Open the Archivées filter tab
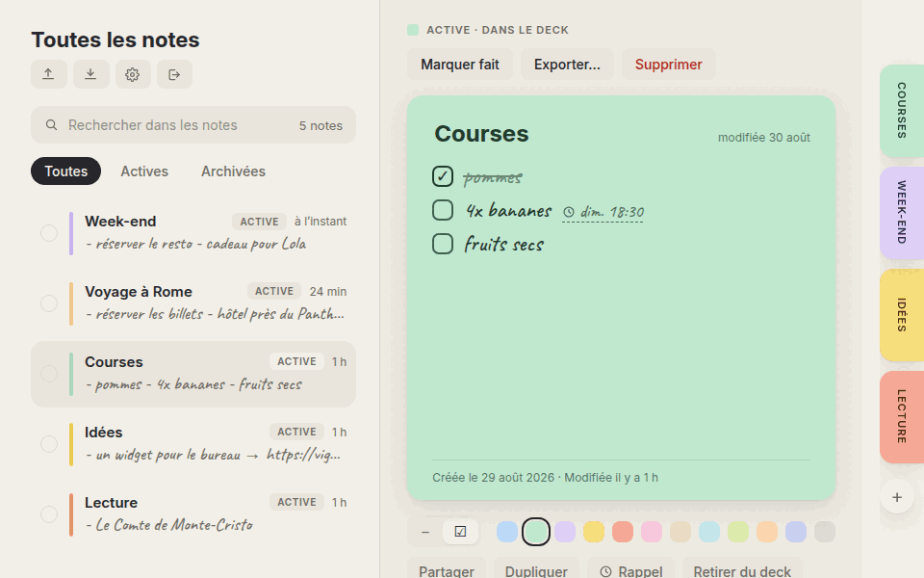 pyautogui.click(x=233, y=171)
